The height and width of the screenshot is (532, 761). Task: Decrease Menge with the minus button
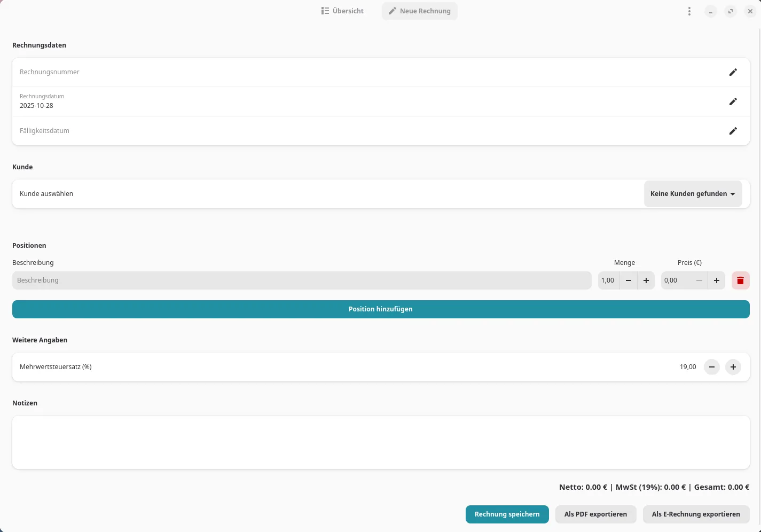(629, 280)
